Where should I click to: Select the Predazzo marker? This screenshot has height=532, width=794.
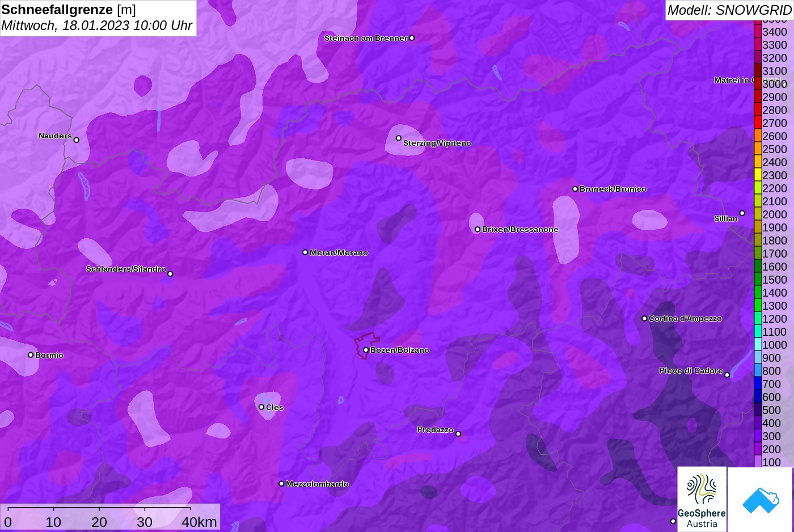[x=458, y=434]
